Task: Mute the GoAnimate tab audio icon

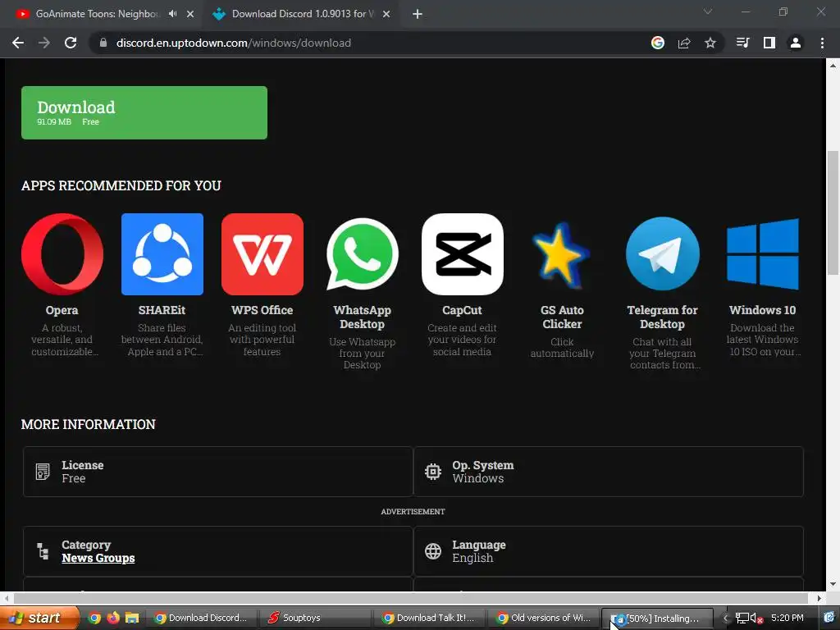Action: [x=172, y=14]
